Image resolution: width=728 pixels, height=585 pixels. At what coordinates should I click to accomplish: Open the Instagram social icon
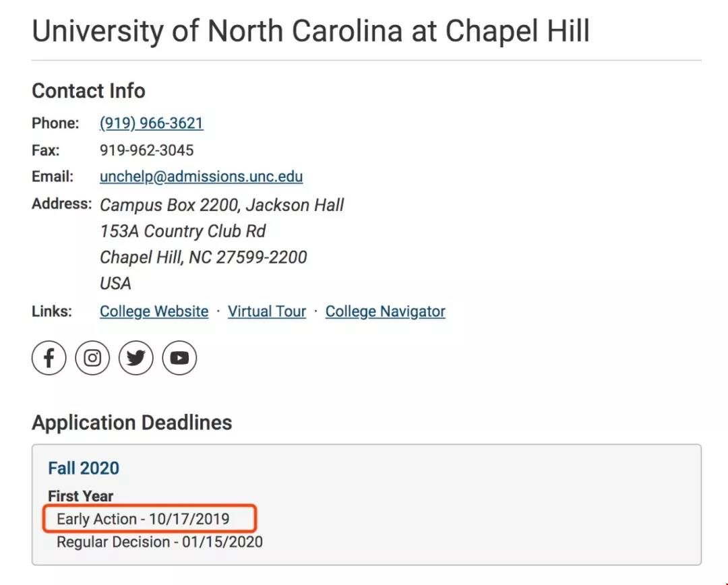[92, 358]
